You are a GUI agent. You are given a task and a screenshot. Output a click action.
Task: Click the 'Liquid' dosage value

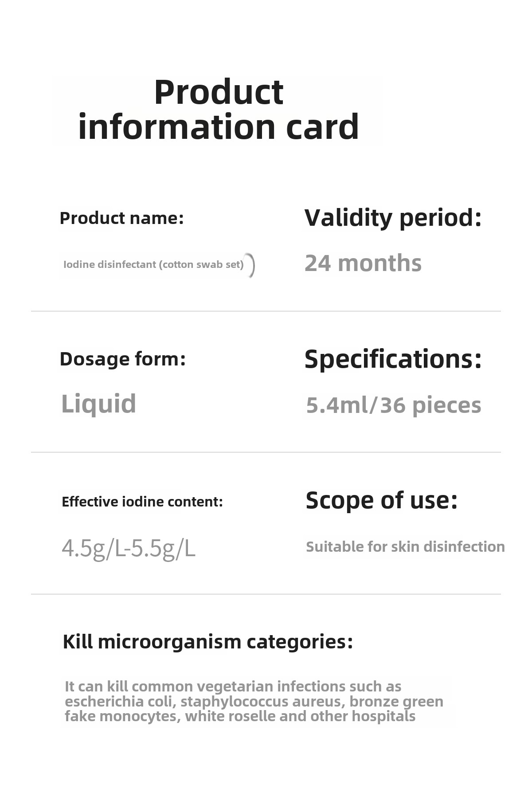(x=98, y=404)
